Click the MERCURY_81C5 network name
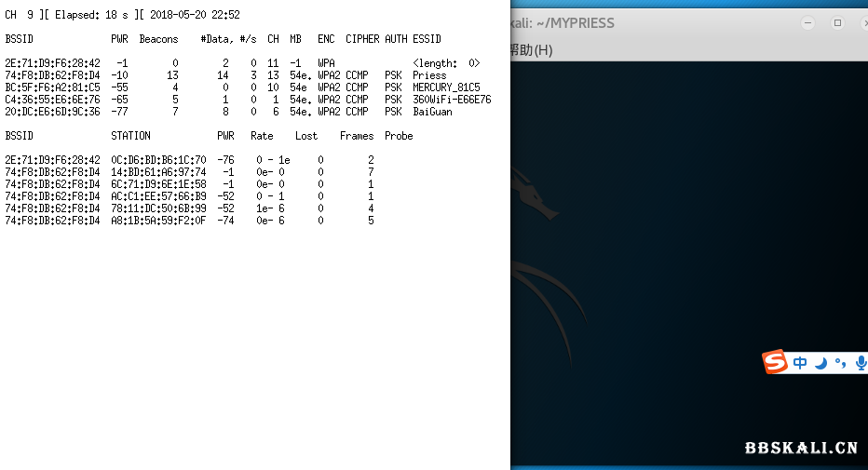This screenshot has width=868, height=470. (x=446, y=87)
